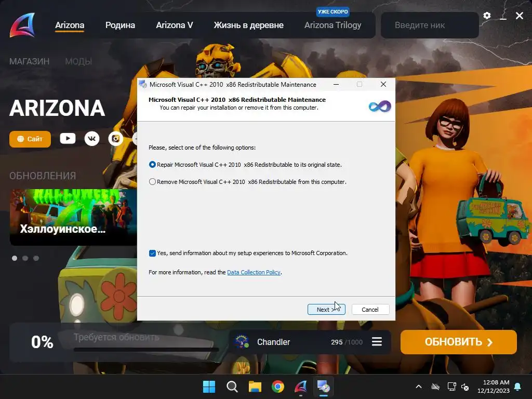This screenshot has height=399, width=532.
Task: Launch Google Chrome from taskbar
Action: coord(278,387)
